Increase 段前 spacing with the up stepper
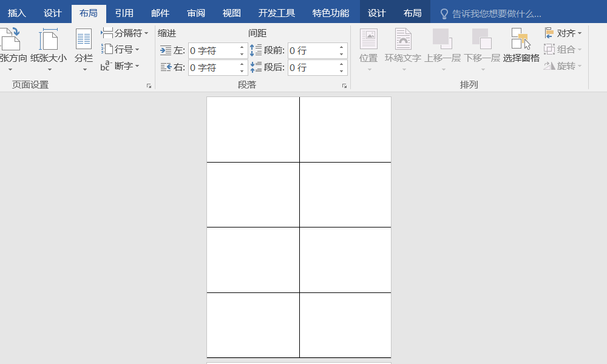 click(341, 47)
